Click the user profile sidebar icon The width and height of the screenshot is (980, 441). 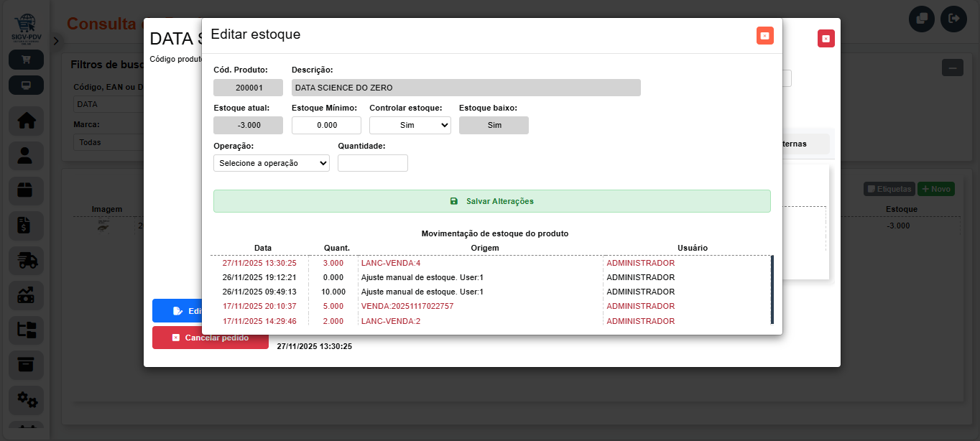26,156
